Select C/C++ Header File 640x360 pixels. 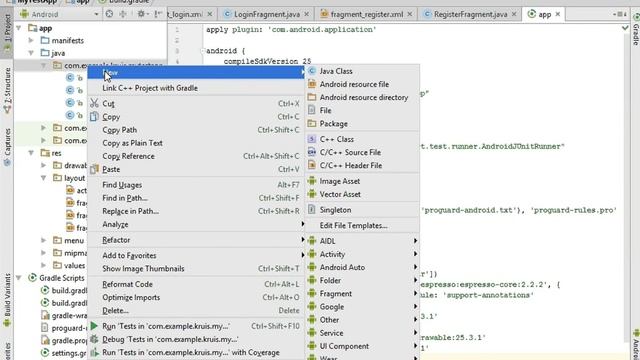coord(351,165)
